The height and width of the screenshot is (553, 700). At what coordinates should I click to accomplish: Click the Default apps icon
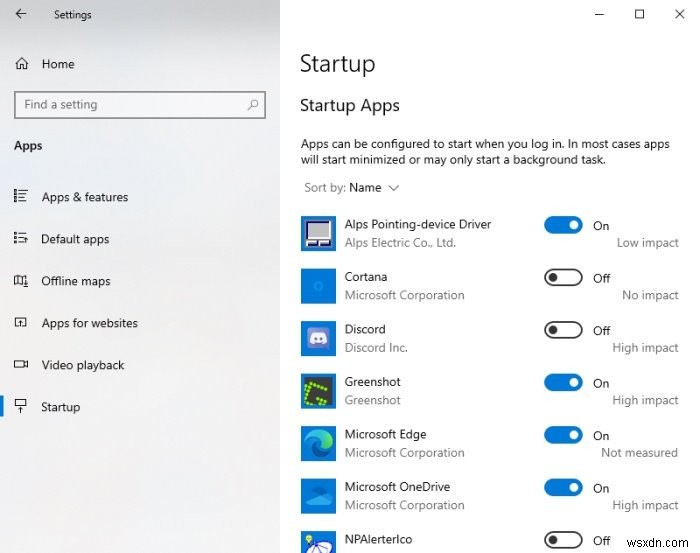pyautogui.click(x=21, y=238)
